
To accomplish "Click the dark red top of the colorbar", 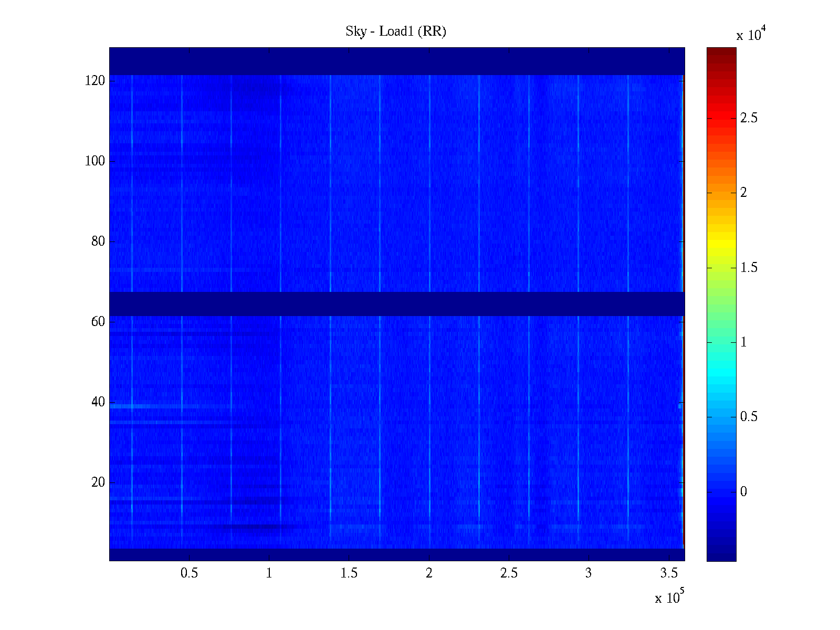I will (721, 52).
